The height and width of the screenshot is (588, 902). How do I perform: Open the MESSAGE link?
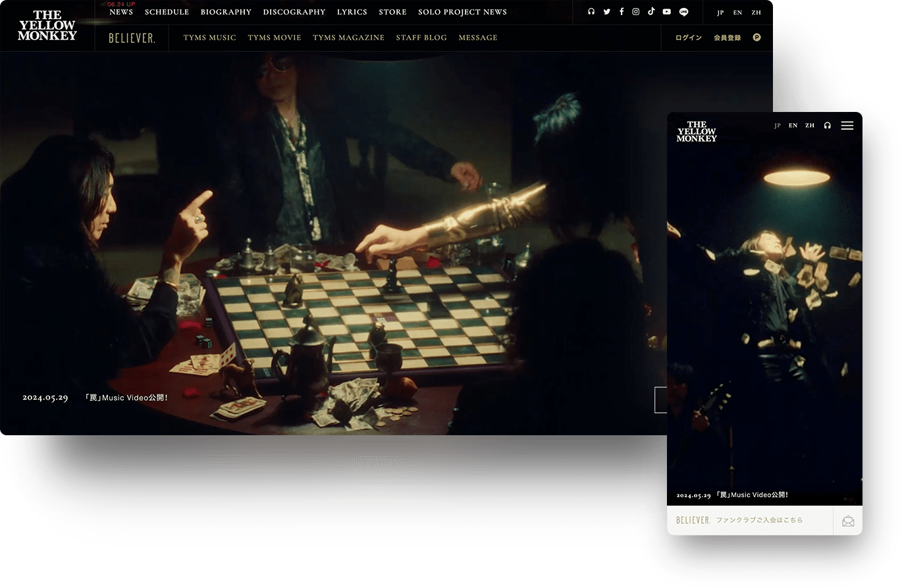pyautogui.click(x=478, y=38)
